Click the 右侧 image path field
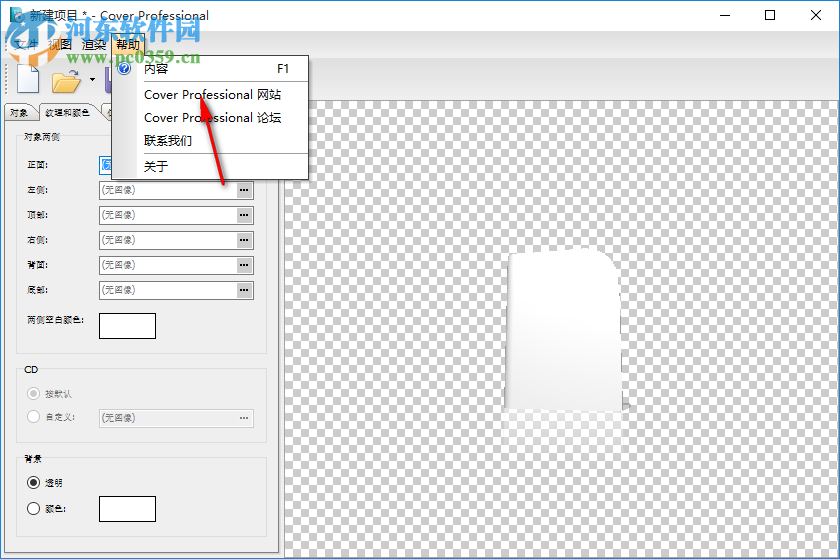Viewport: 840px width, 559px height. (168, 240)
